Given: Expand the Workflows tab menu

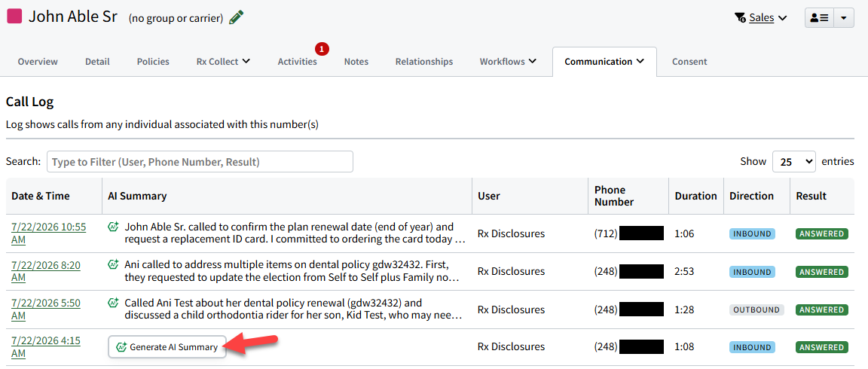Looking at the screenshot, I should click(x=508, y=62).
